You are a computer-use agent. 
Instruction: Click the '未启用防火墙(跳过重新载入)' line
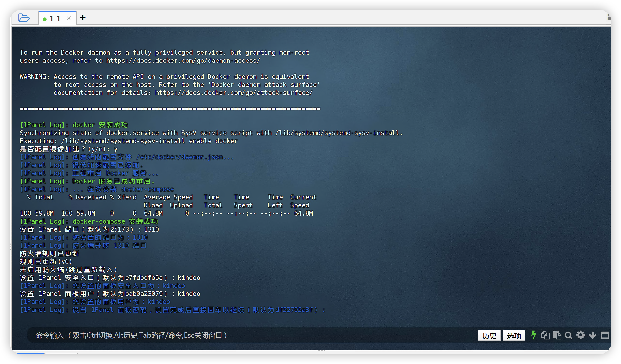coord(68,270)
